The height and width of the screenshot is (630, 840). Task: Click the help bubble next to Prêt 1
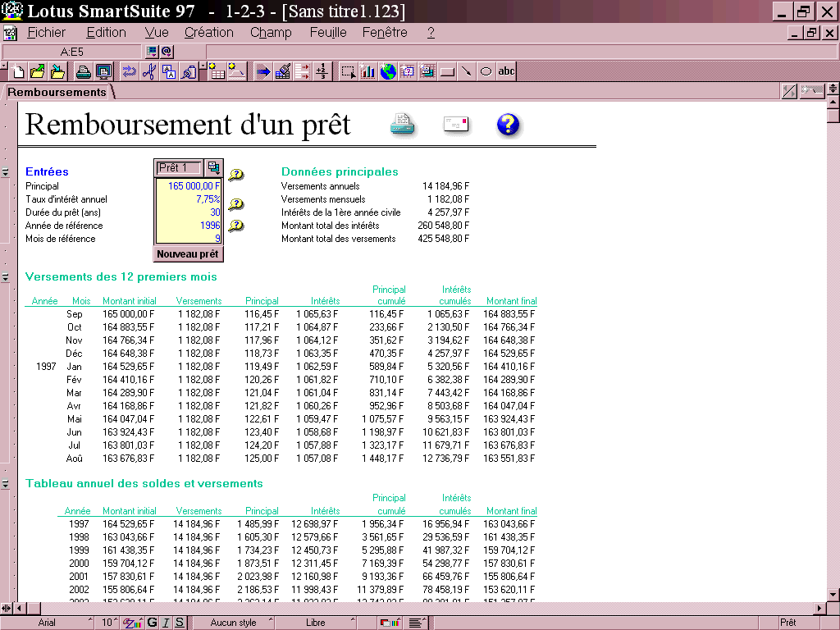[236, 174]
